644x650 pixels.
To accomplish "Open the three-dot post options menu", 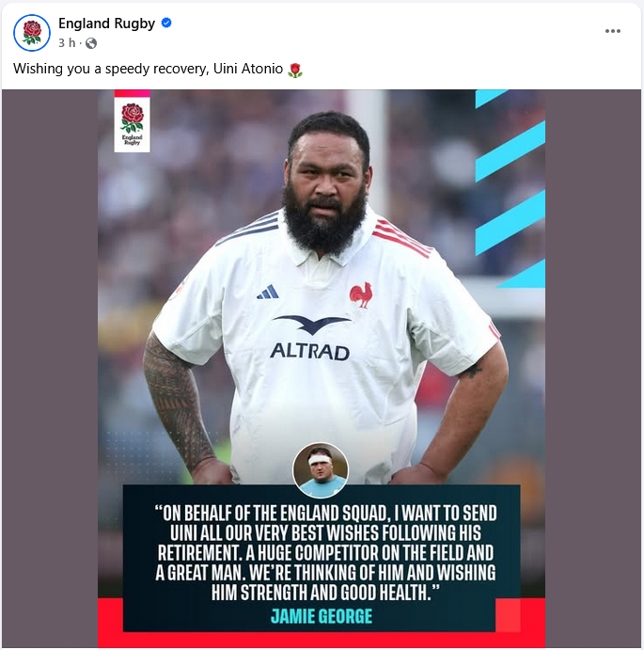I will point(612,31).
